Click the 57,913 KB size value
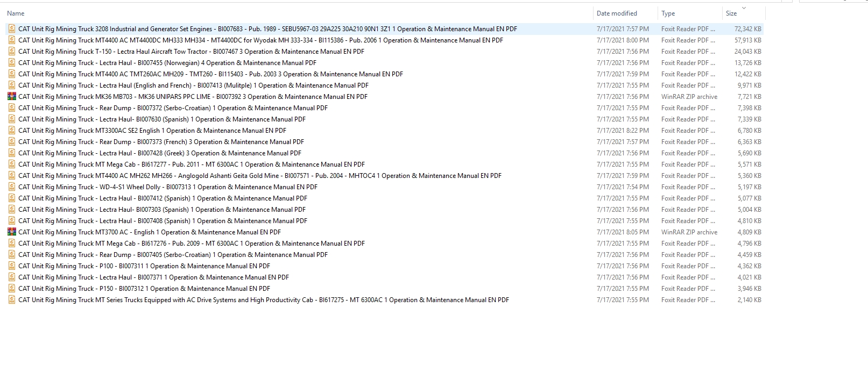The image size is (868, 379). click(x=748, y=40)
